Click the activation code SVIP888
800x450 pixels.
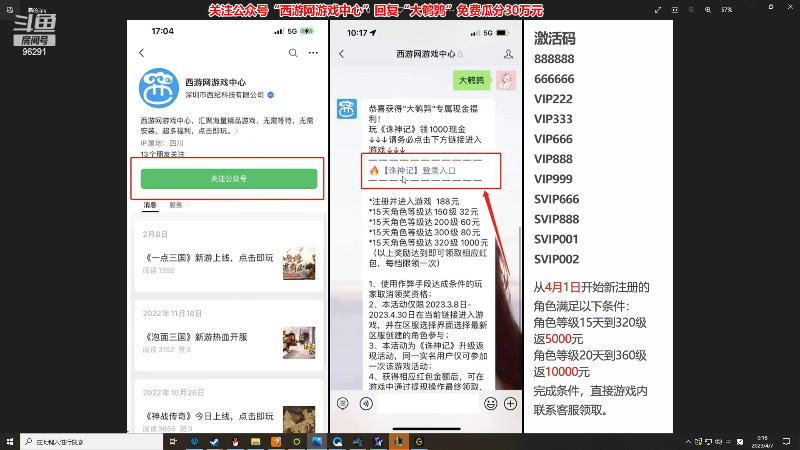tap(557, 219)
